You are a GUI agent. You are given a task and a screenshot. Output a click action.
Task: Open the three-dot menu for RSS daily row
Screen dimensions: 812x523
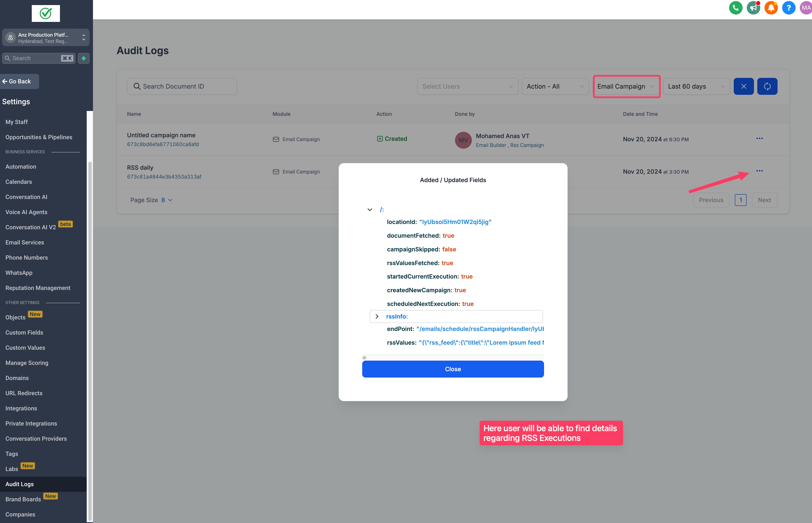coord(759,171)
